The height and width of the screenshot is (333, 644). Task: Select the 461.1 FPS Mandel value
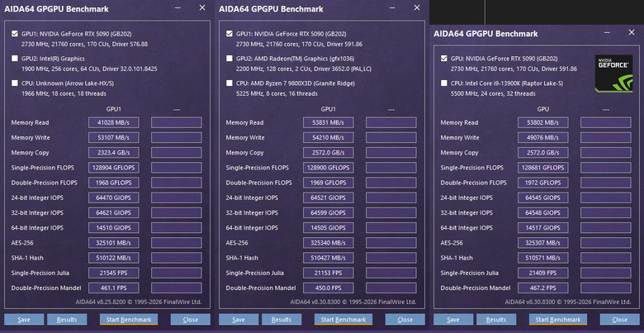click(x=113, y=288)
